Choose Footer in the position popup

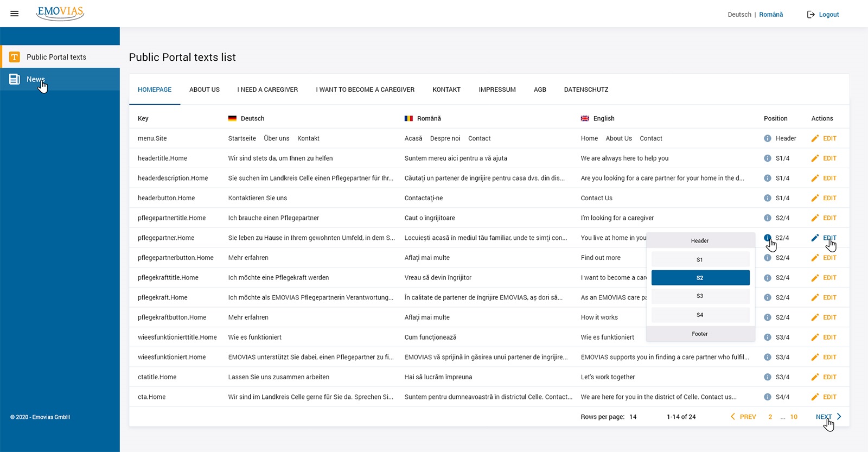[700, 334]
